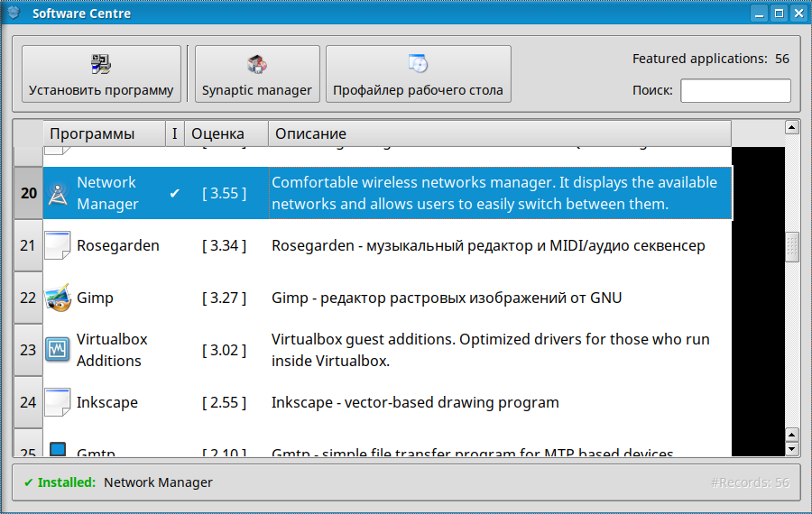Click the Установить программу button
Image resolution: width=812 pixels, height=514 pixels.
101,74
